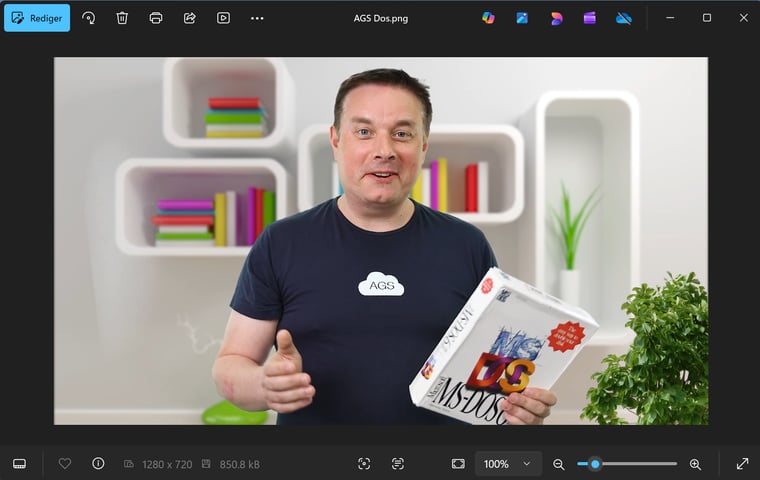Click the Rediger edit button
Screen dimensions: 760x480
(37, 18)
